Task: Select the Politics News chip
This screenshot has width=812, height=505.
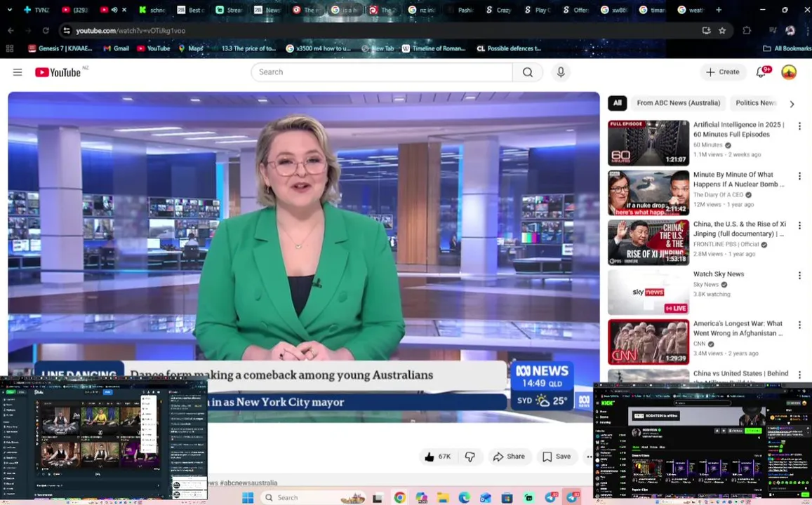Action: coord(755,103)
